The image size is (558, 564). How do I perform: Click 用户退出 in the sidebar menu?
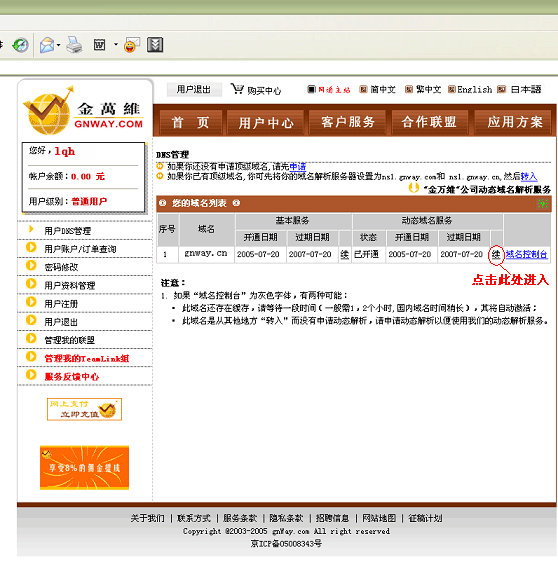pos(61,322)
